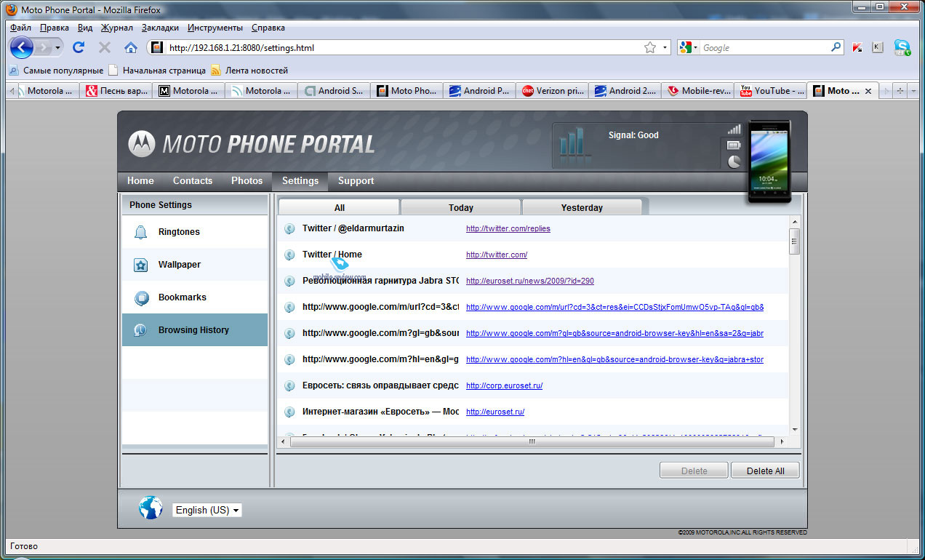Click the Firefox window title icon
The image size is (925, 560).
click(11, 9)
